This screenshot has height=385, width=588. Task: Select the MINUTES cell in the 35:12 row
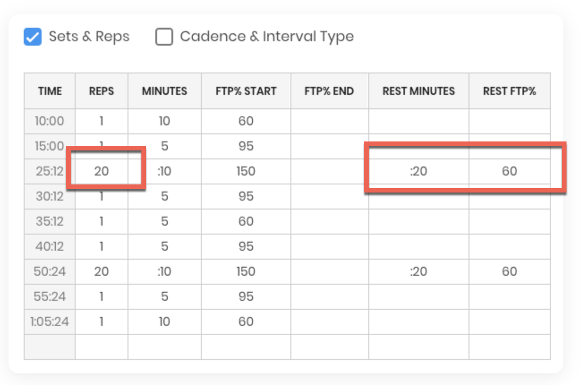click(x=165, y=222)
